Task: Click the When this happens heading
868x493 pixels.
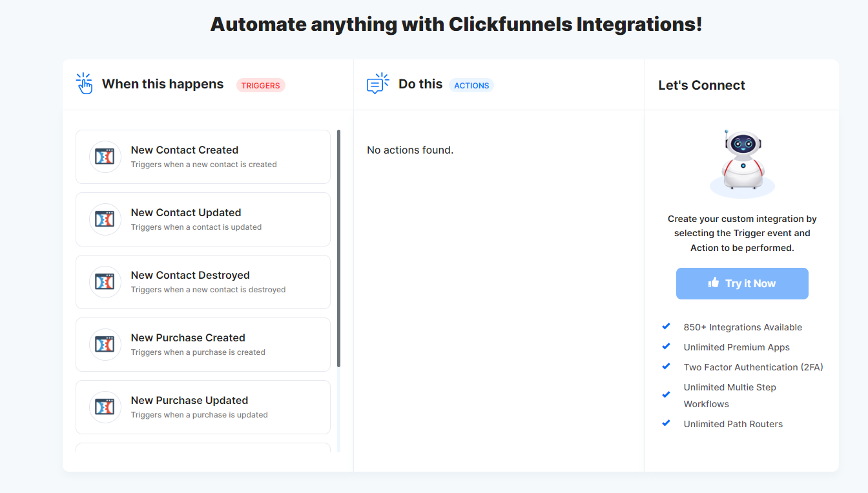Action: [163, 84]
